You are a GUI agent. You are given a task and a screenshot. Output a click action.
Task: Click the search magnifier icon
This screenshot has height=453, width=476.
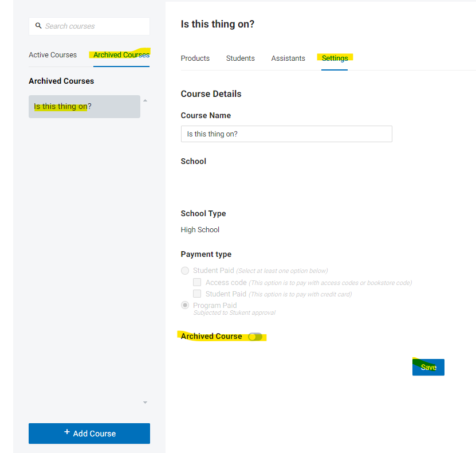pos(38,26)
